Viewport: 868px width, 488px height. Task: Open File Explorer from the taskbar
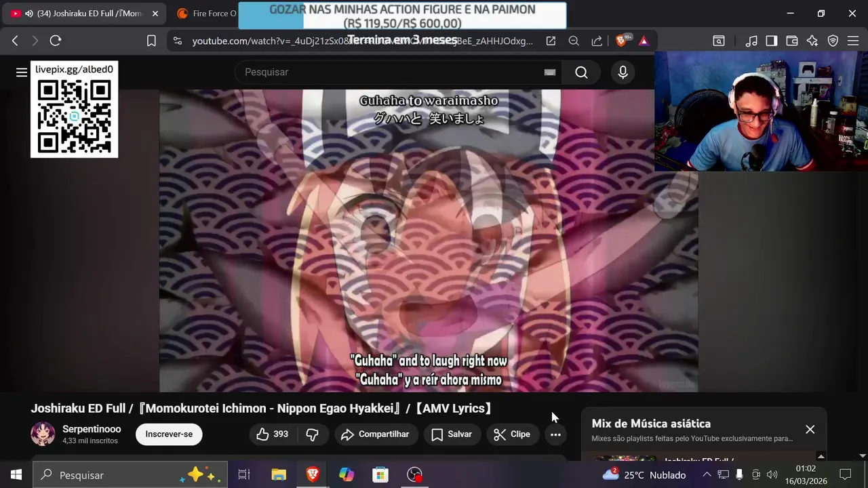click(279, 474)
